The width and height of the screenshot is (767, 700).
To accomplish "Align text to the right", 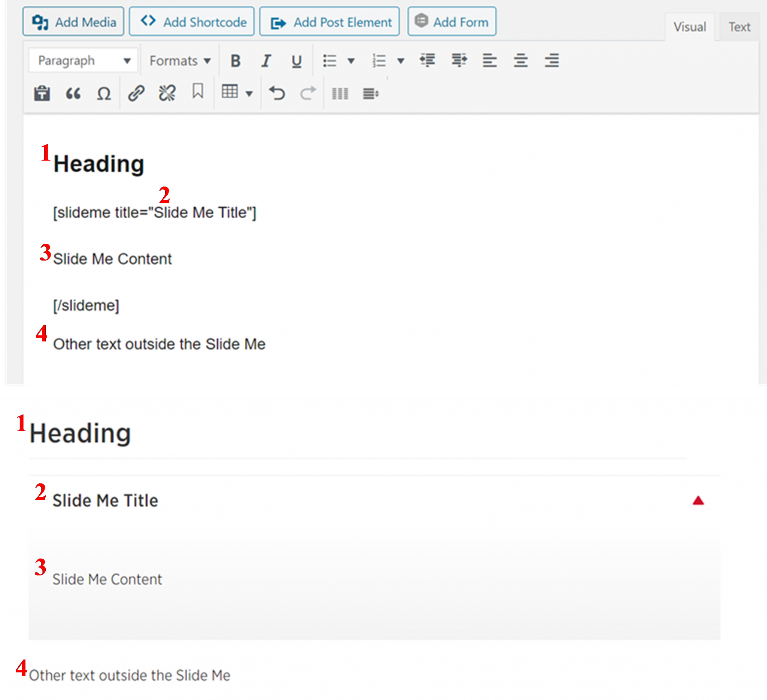I will [551, 61].
